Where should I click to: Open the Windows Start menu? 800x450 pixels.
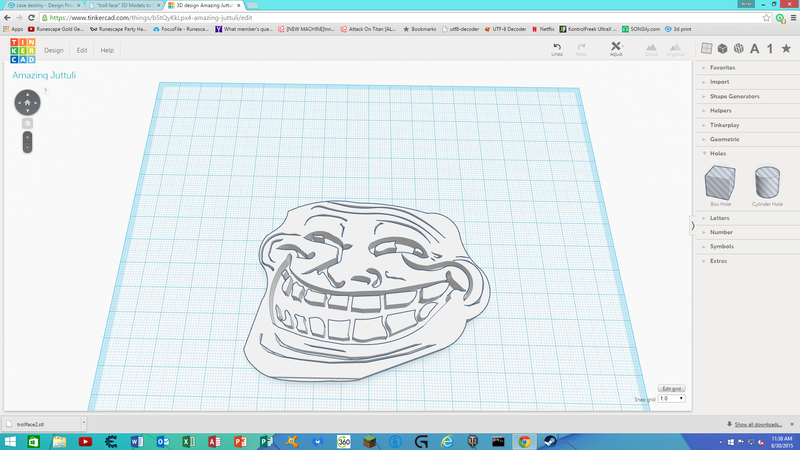pos(10,441)
